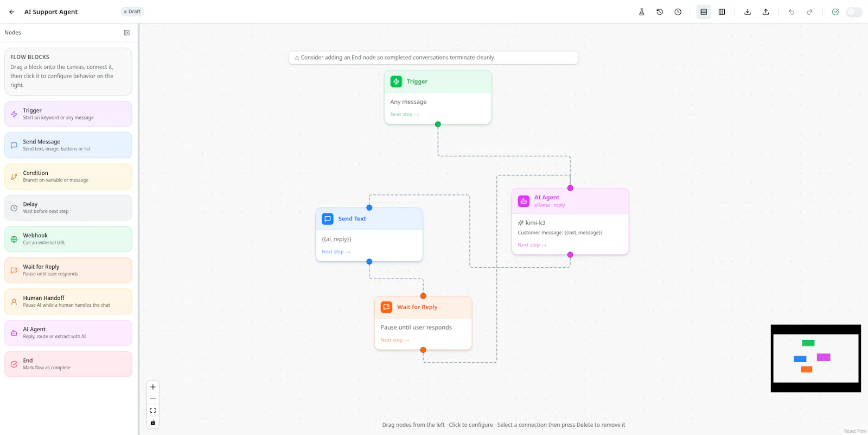The height and width of the screenshot is (435, 868).
Task: Click the pink AI Agent node icon
Action: (524, 201)
